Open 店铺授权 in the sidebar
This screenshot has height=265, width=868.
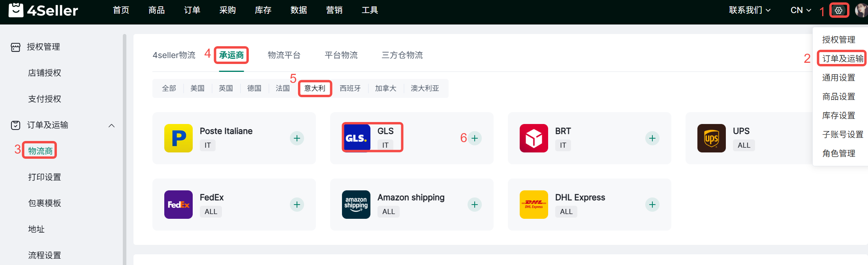[45, 73]
